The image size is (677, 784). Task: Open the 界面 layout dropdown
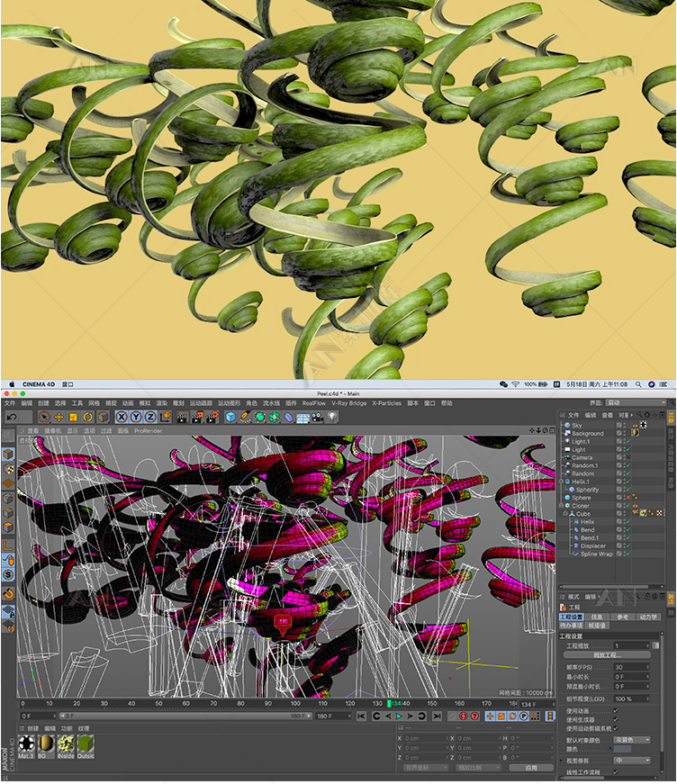636,402
